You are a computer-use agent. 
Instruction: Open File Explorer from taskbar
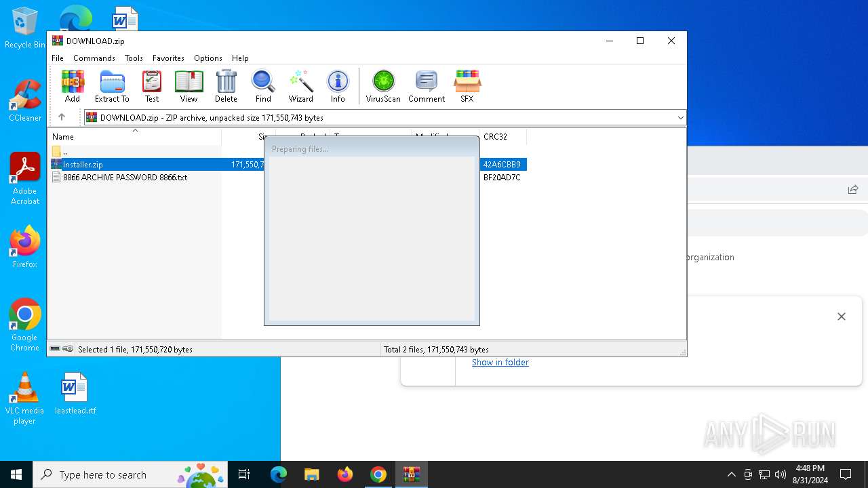pos(312,474)
